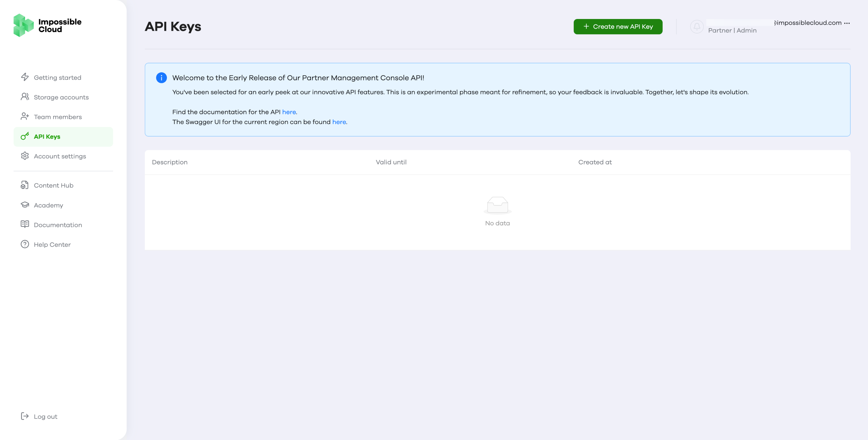This screenshot has width=868, height=440.
Task: Click the Team members add-user icon
Action: click(25, 117)
